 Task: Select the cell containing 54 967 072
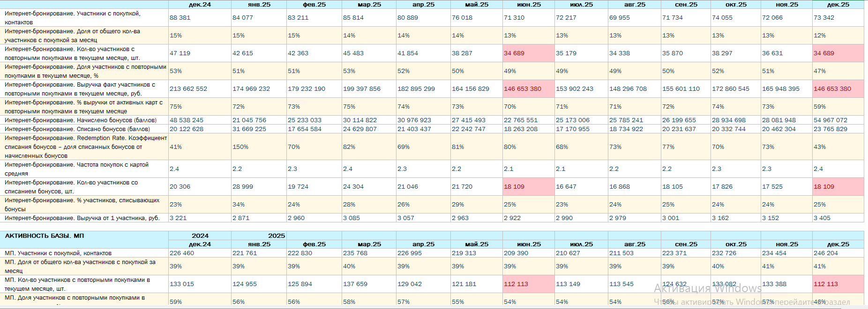coord(838,120)
